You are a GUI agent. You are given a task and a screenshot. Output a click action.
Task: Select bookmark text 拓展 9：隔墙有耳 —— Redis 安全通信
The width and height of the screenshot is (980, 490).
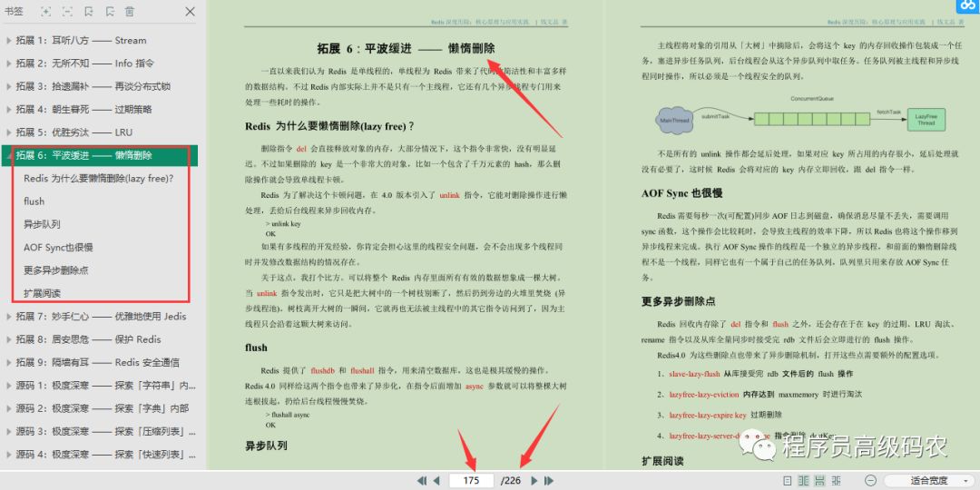[97, 362]
